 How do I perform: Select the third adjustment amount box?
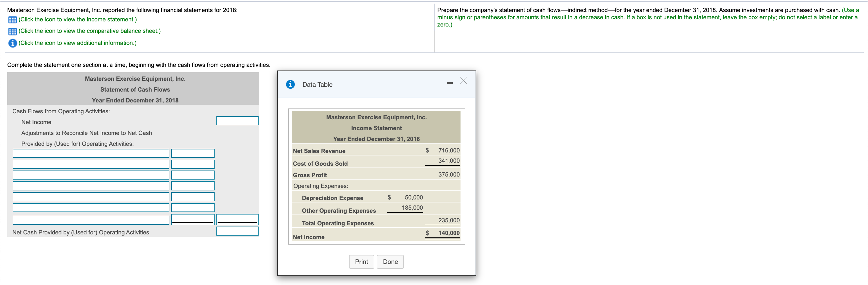click(x=193, y=175)
